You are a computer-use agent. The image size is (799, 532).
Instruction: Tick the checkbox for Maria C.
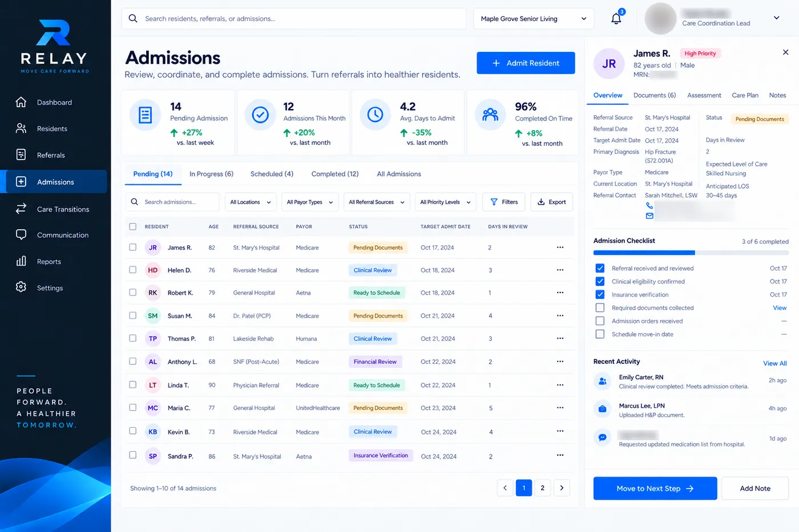[x=133, y=408]
